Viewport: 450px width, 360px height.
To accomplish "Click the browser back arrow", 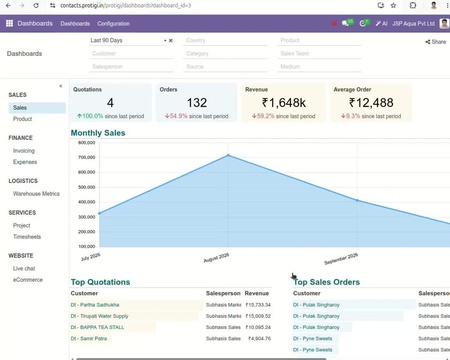I will tap(8, 5).
